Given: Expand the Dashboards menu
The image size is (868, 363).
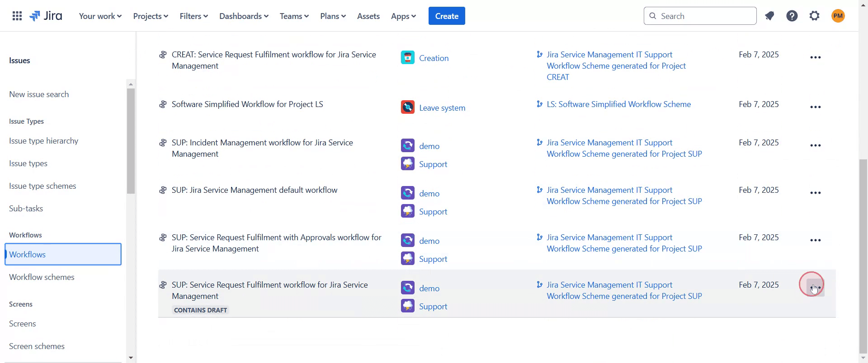Looking at the screenshot, I should click(244, 16).
